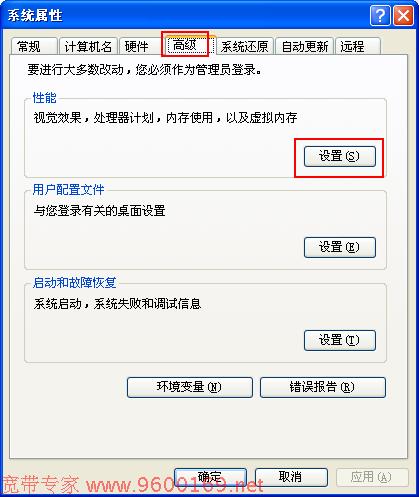Switch to the 远程 tab
The width and height of the screenshot is (419, 497).
click(x=358, y=46)
